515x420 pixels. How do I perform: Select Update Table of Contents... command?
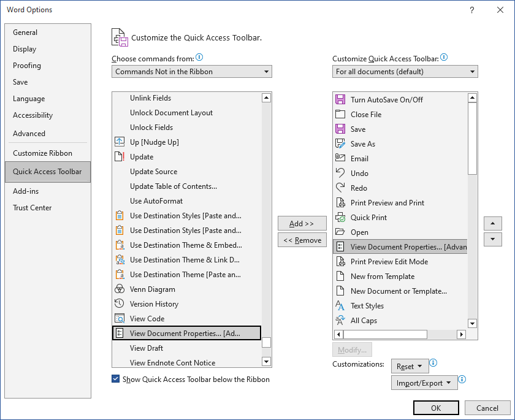pyautogui.click(x=186, y=186)
